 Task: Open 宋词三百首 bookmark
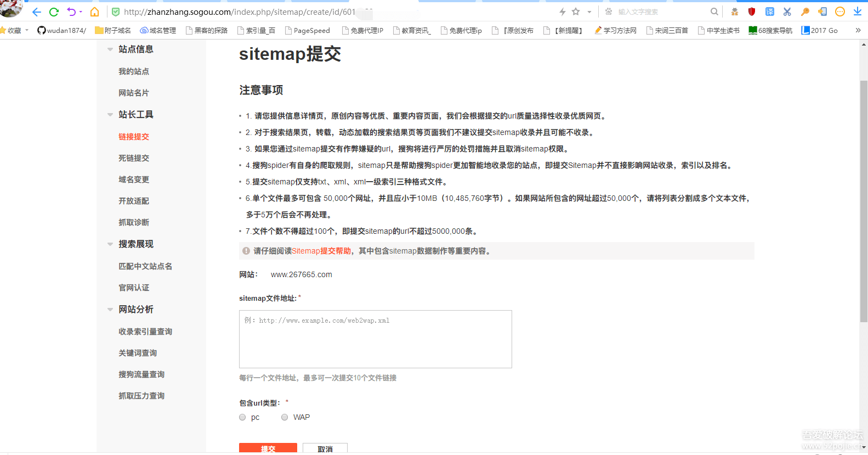coord(667,30)
